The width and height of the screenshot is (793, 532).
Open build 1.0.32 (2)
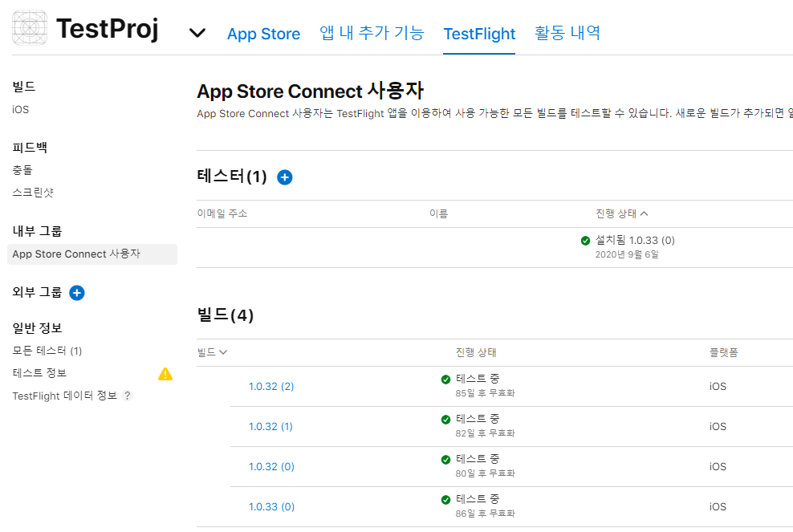tap(271, 386)
